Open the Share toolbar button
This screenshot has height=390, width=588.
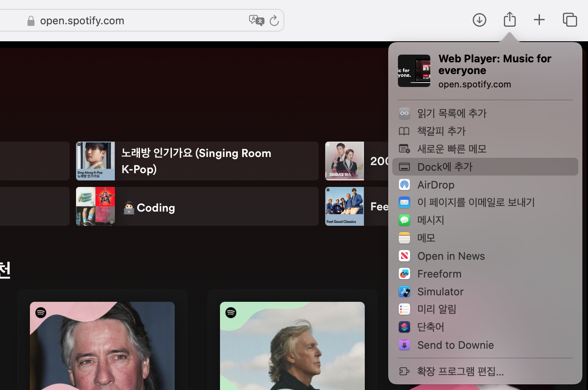(510, 19)
